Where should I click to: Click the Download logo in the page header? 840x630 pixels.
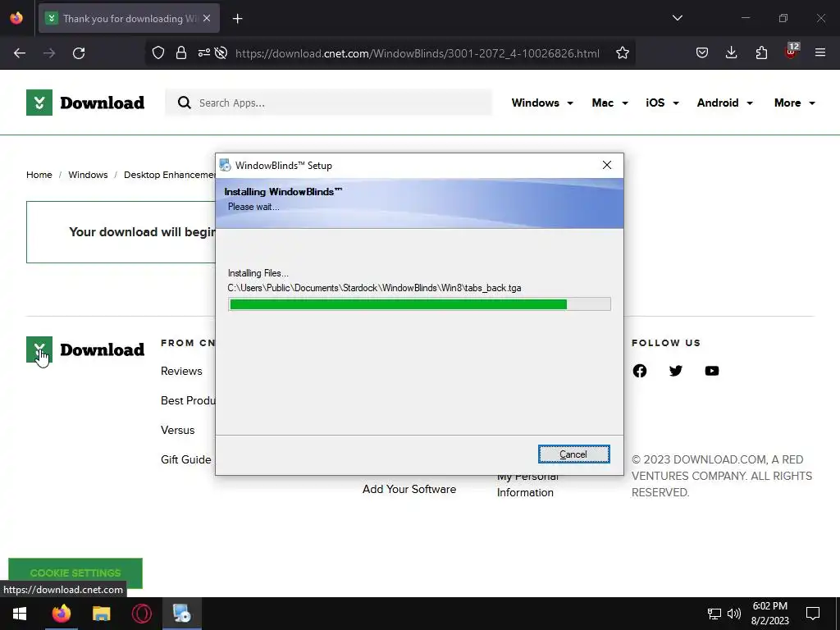(x=85, y=103)
